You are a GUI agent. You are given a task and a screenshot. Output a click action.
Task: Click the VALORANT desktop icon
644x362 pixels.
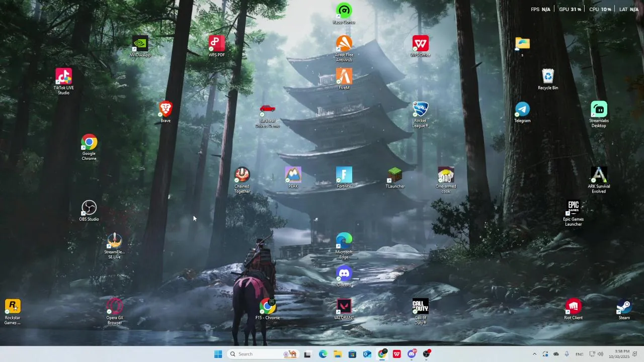[x=344, y=309]
